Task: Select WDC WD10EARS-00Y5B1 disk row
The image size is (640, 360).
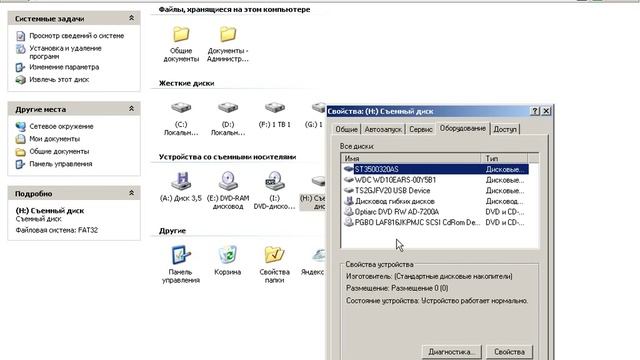Action: pos(436,180)
